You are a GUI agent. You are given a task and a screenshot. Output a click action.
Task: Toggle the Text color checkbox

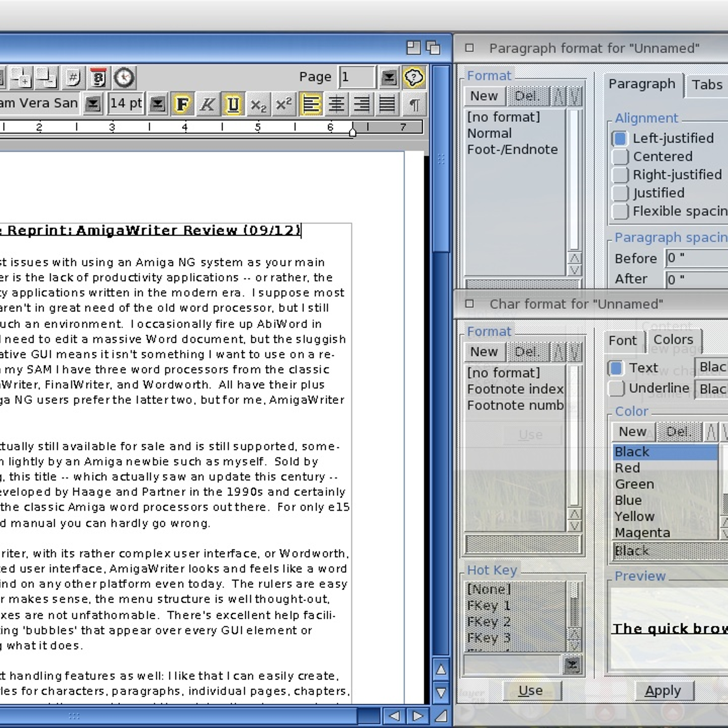tap(616, 368)
